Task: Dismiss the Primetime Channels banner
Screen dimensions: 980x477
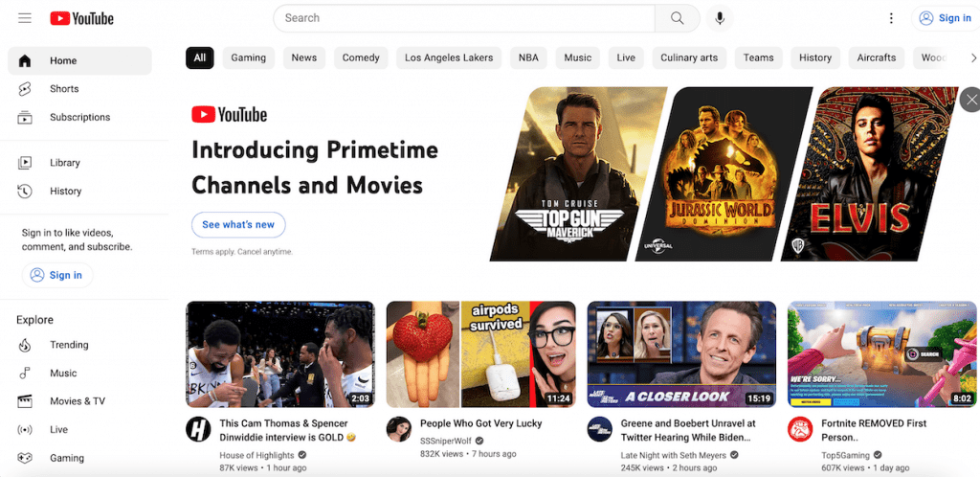Action: coord(970,99)
